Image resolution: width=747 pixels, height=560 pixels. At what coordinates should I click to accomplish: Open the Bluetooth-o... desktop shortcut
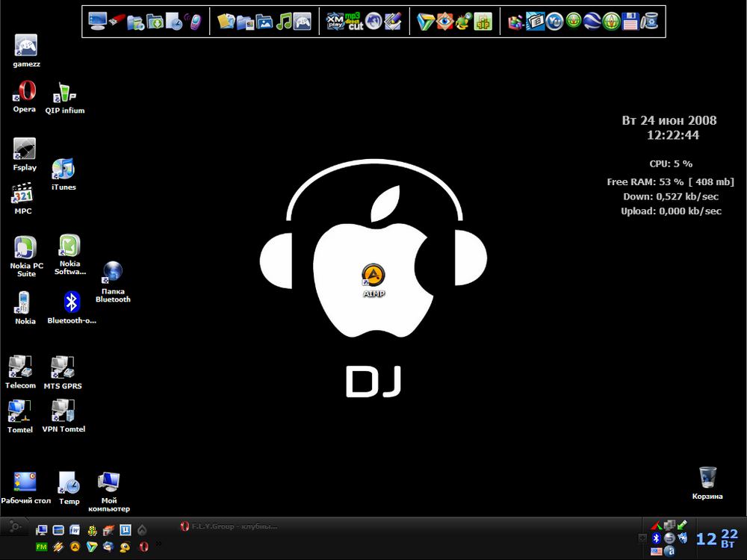(x=72, y=308)
